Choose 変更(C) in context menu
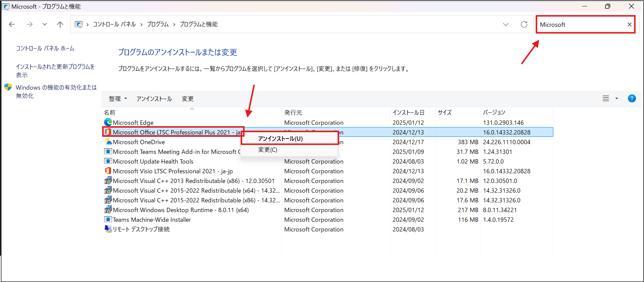The image size is (644, 282). (x=289, y=150)
